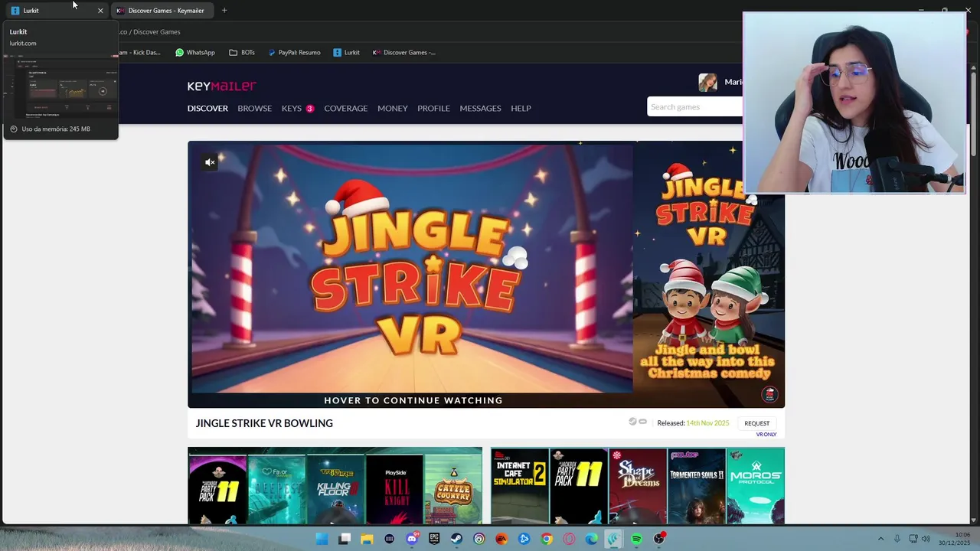
Task: Open the PROFILE menu
Action: point(433,108)
